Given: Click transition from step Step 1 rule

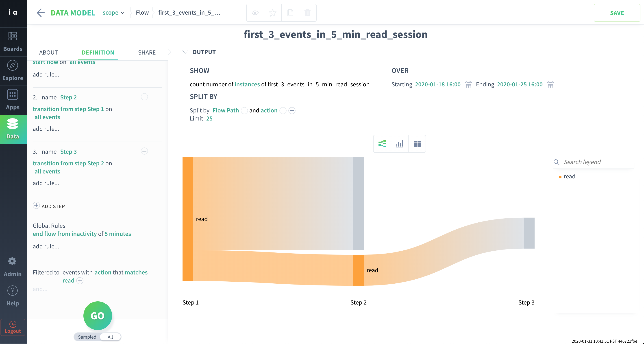Looking at the screenshot, I should [68, 109].
